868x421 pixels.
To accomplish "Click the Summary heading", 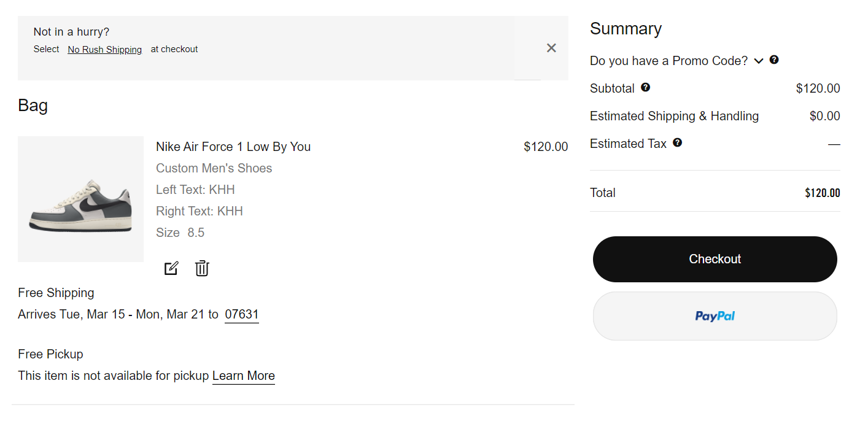I will click(x=626, y=29).
